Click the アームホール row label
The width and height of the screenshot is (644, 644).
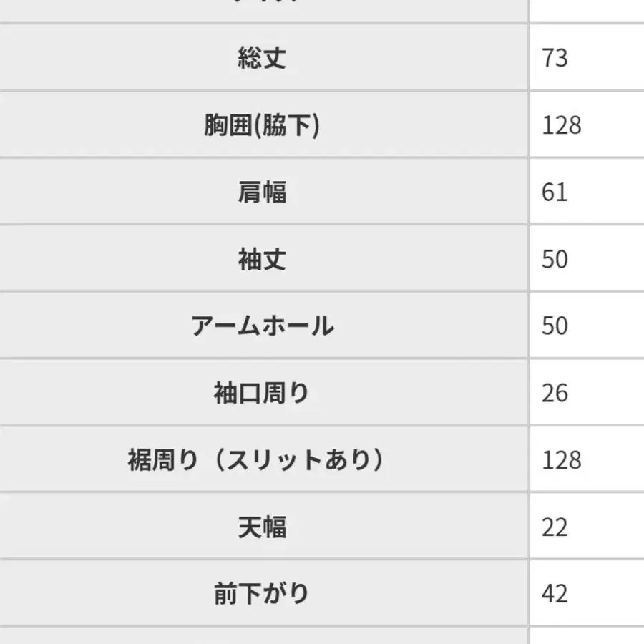(x=262, y=326)
